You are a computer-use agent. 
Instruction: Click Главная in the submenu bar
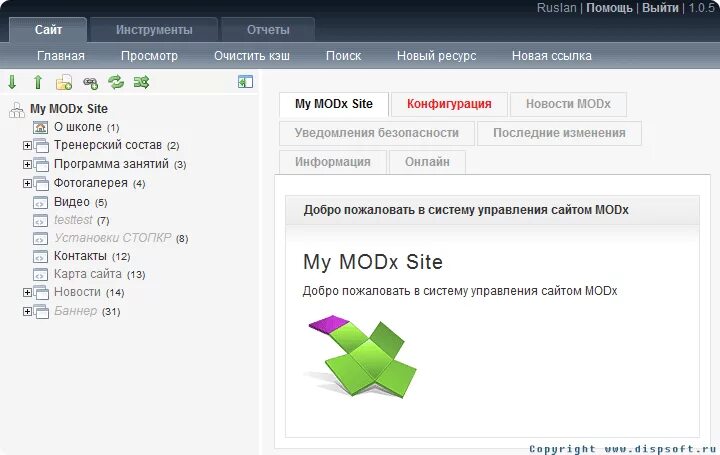click(61, 56)
